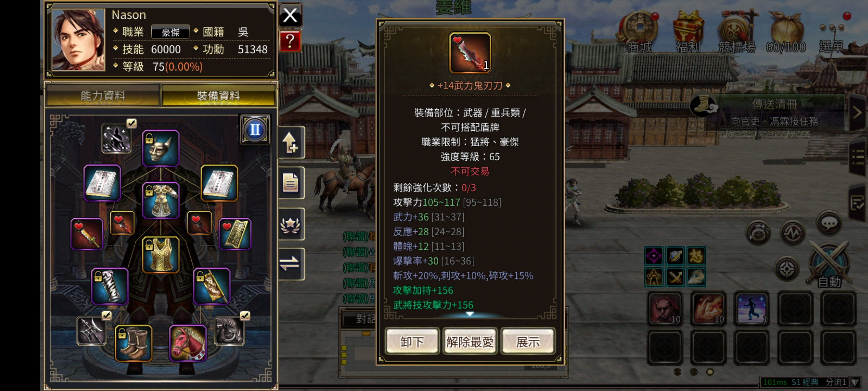Click the 解除最愛 button
The height and width of the screenshot is (391, 868).
pyautogui.click(x=470, y=341)
